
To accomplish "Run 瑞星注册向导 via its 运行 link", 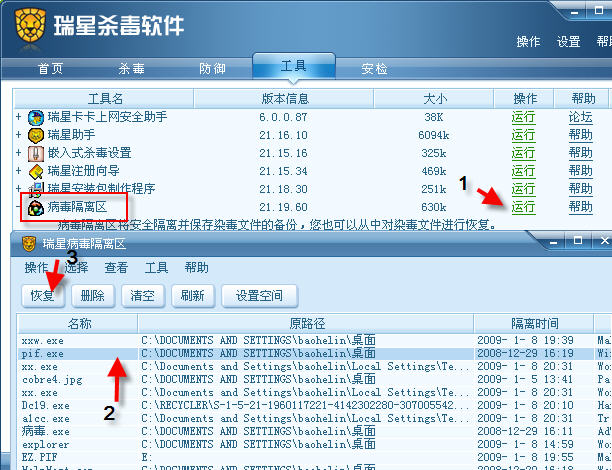I will (x=523, y=171).
